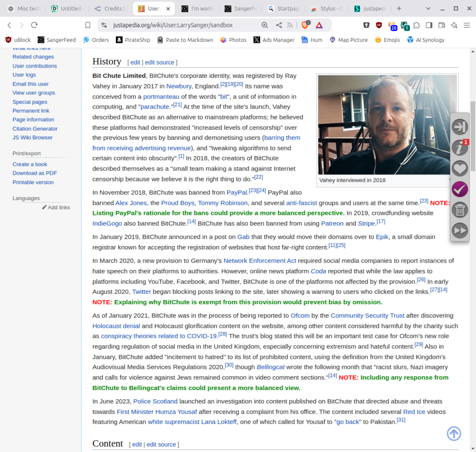Open the PirateShip bookmark

pyautogui.click(x=133, y=40)
